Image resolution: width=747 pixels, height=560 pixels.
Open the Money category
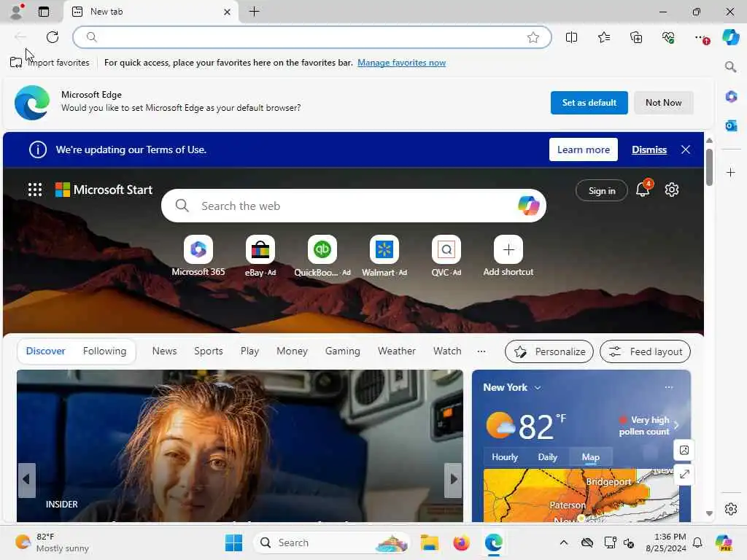292,351
